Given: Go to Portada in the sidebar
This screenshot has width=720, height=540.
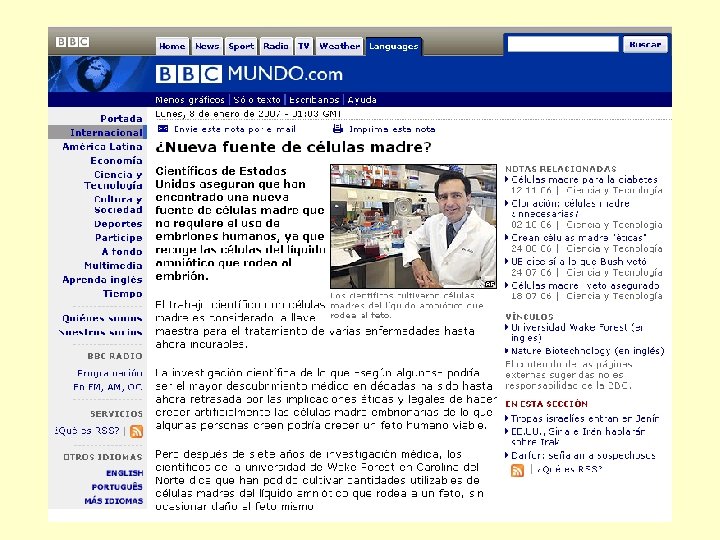Looking at the screenshot, I should coord(121,118).
